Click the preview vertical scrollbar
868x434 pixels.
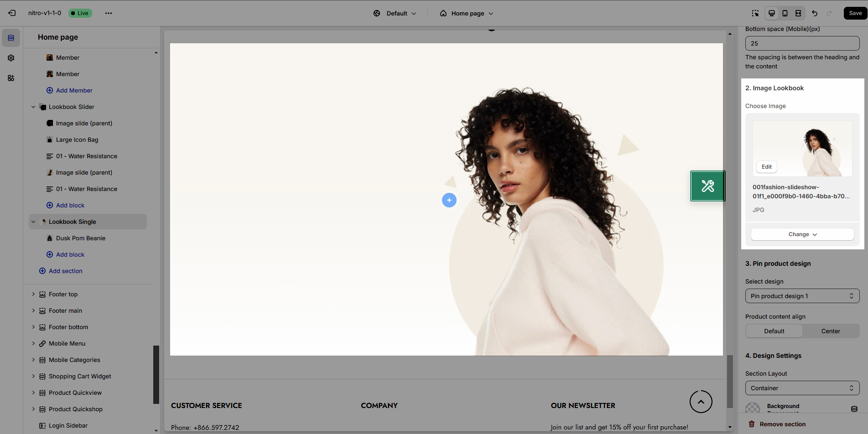[x=730, y=382]
